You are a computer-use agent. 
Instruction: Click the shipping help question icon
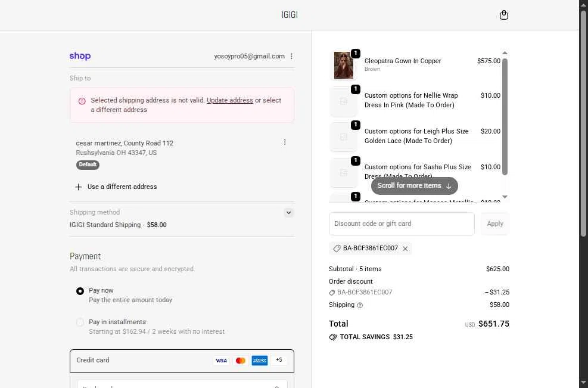[x=360, y=305]
